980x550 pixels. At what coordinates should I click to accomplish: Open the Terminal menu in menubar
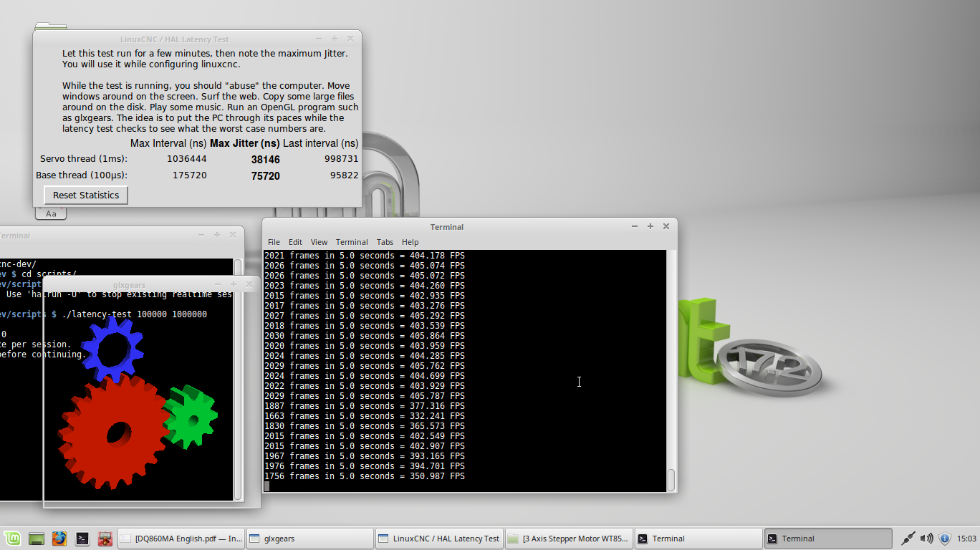click(x=352, y=242)
